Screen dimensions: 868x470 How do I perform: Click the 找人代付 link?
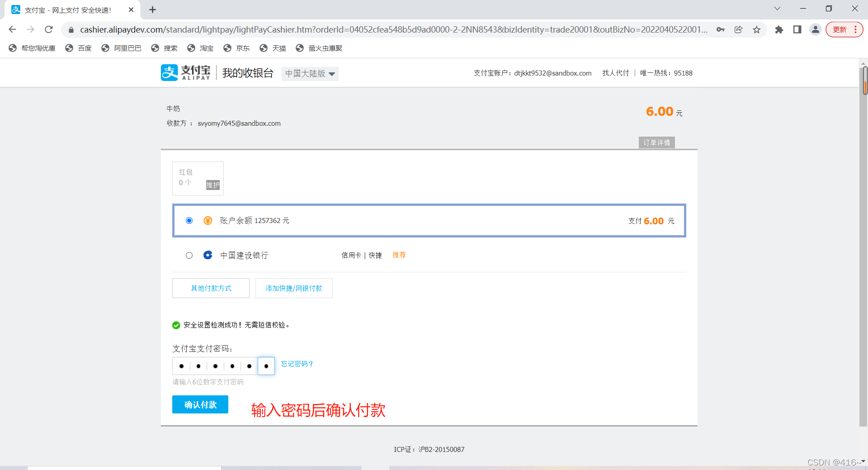615,73
